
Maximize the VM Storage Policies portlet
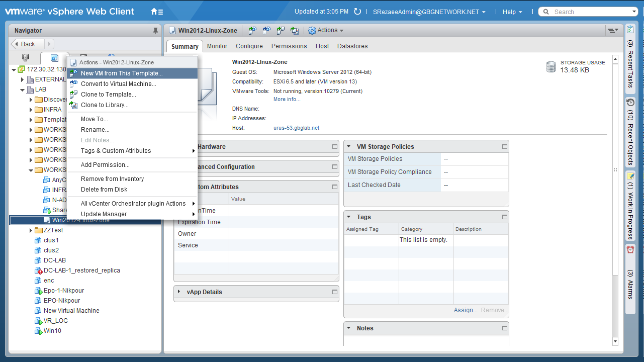(x=505, y=147)
